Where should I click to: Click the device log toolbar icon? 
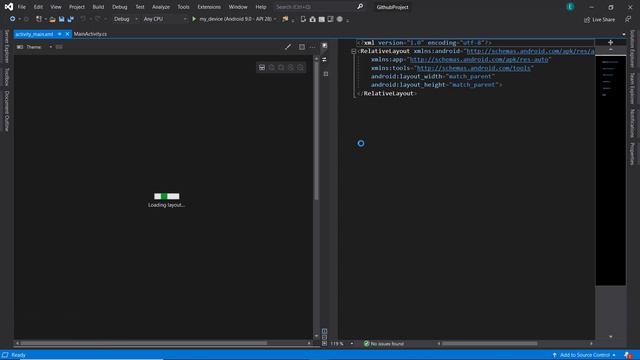pyautogui.click(x=331, y=19)
